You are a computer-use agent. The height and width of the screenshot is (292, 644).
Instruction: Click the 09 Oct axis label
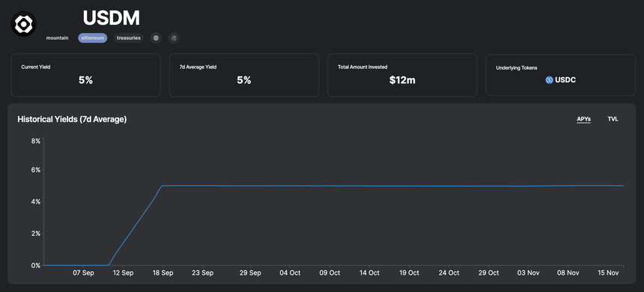[329, 273]
